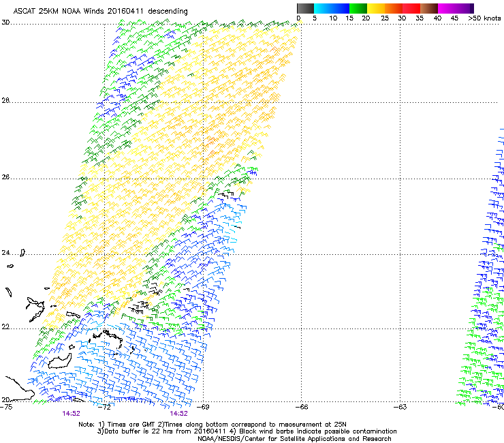Click the green 15–20 knots legend swatch
Viewport: 504px width, 443px height.
(358, 8)
